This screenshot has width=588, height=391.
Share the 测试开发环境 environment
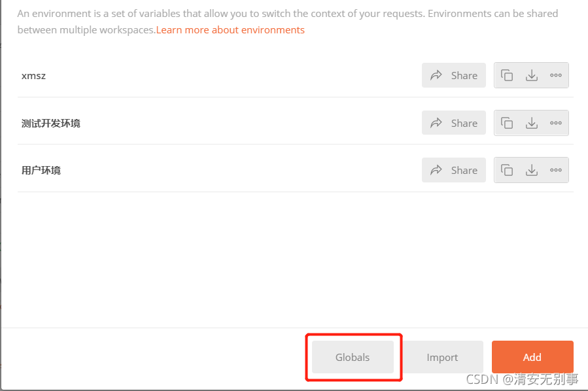[x=454, y=123]
